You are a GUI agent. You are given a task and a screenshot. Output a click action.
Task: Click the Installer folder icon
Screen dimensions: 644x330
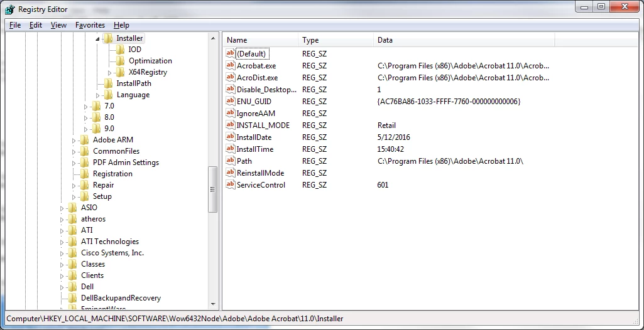coord(109,38)
